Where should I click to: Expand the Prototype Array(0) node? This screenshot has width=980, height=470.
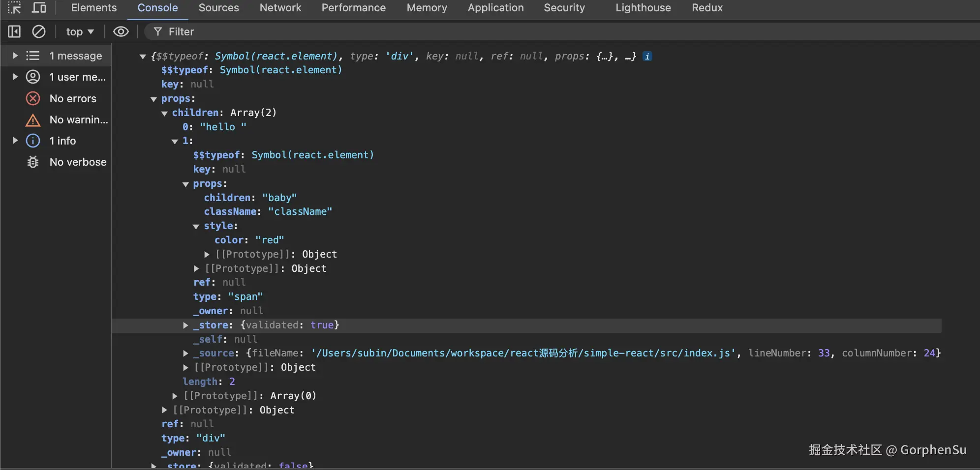pos(175,396)
